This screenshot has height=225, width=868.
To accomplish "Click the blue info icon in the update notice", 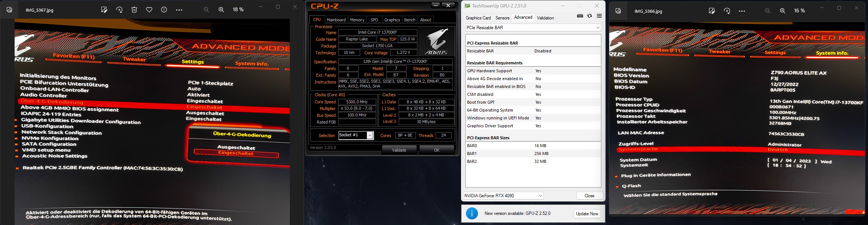I will tap(472, 213).
